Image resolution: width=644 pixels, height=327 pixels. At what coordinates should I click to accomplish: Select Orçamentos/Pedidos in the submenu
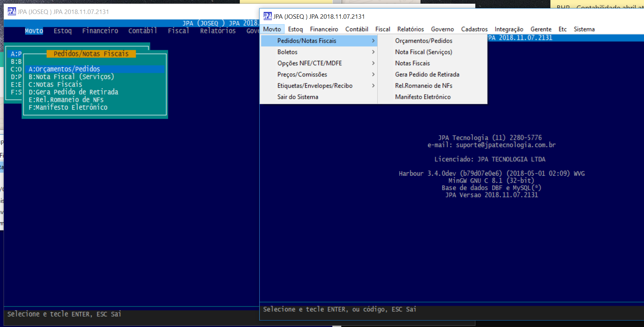tap(424, 40)
